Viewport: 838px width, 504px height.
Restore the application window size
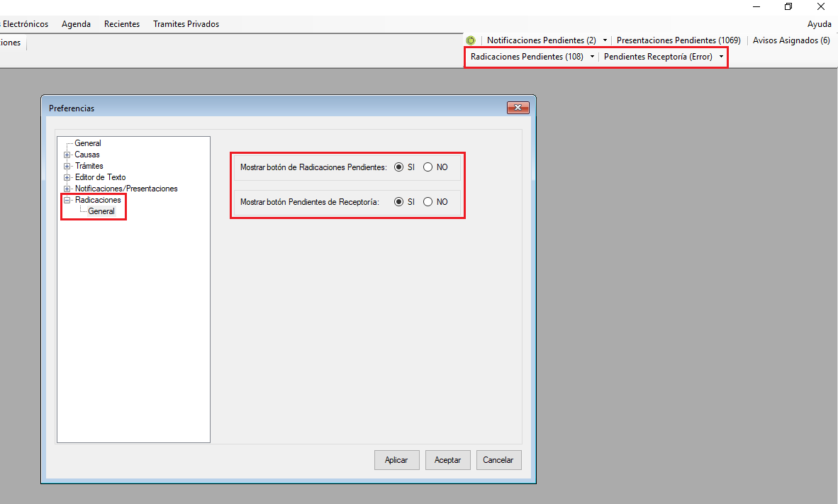click(788, 6)
